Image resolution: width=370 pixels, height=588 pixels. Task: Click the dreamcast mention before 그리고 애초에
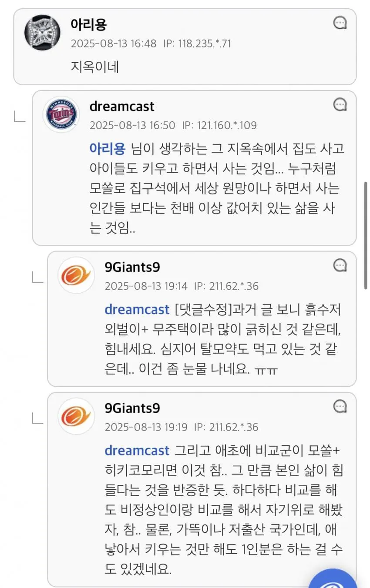tap(137, 451)
